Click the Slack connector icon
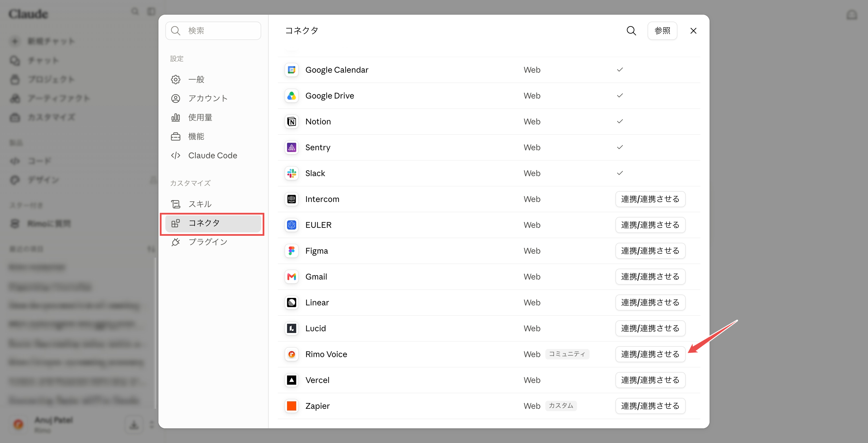The height and width of the screenshot is (443, 868). tap(291, 173)
